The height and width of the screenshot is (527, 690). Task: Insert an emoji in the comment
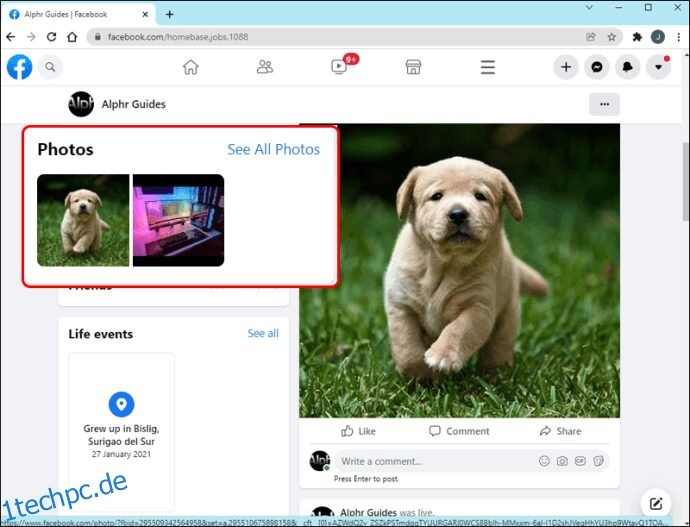[544, 461]
